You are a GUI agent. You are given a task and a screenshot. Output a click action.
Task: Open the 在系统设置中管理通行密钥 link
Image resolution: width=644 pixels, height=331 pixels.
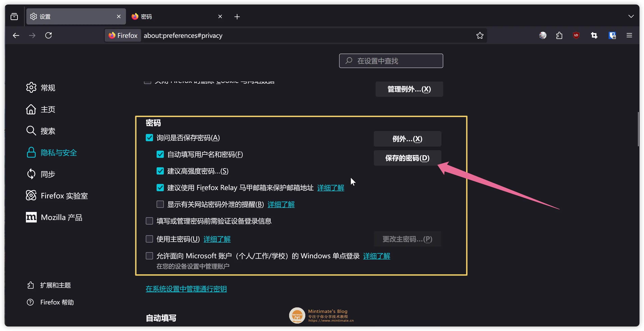click(x=186, y=289)
